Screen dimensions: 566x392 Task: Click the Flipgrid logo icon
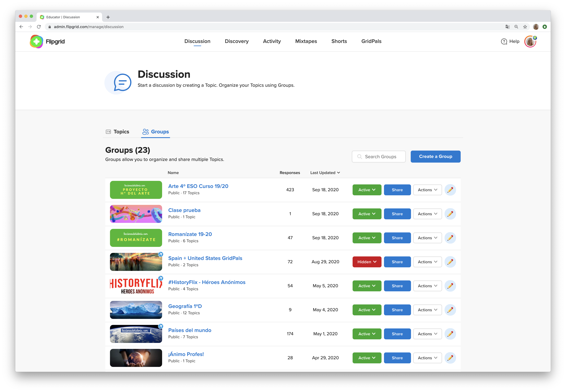click(36, 41)
